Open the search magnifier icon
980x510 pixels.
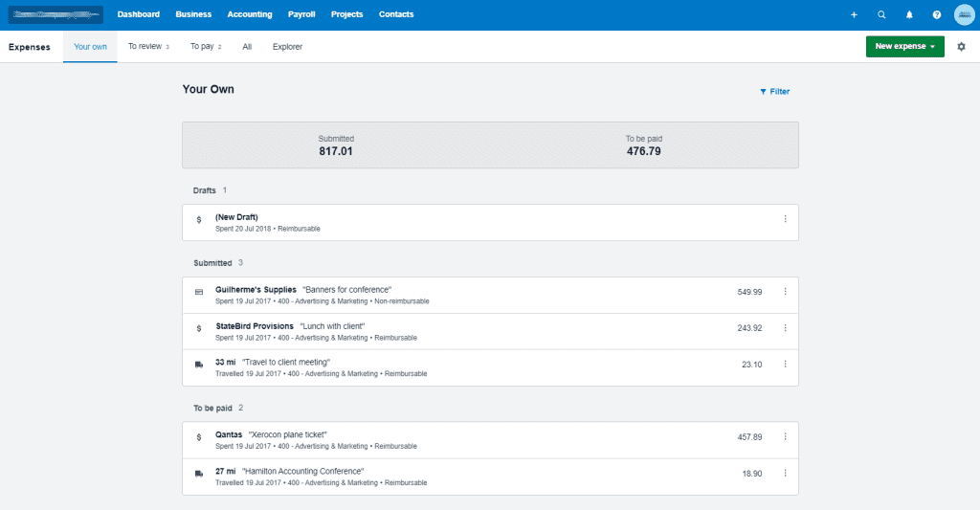(881, 14)
